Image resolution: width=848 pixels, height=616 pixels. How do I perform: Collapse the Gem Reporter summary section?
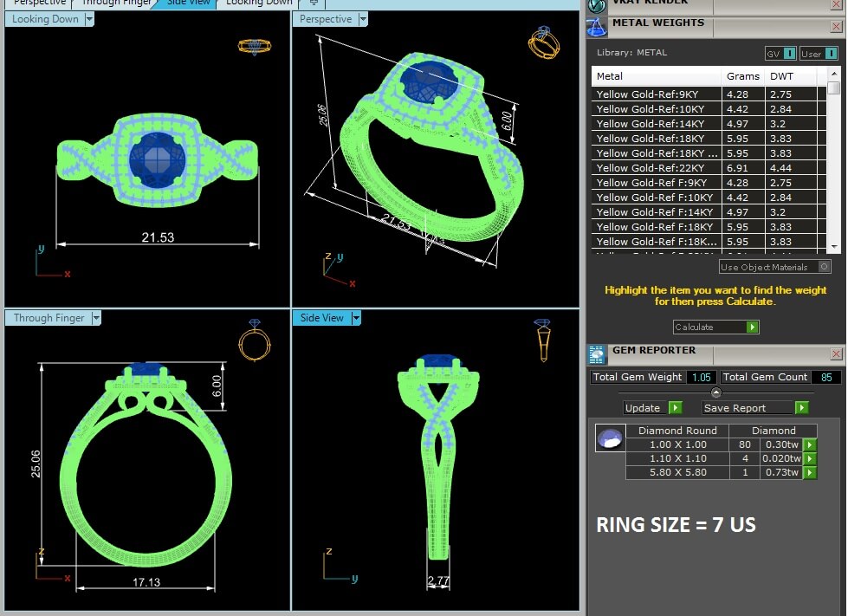tap(715, 392)
